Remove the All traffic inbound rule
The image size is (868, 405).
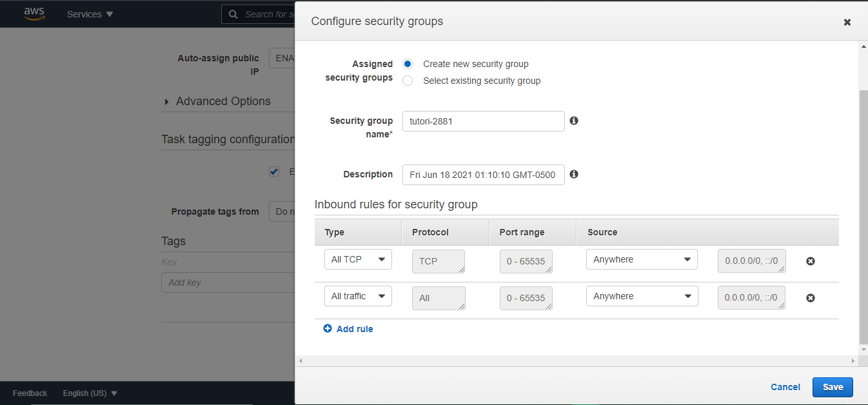[x=811, y=298]
